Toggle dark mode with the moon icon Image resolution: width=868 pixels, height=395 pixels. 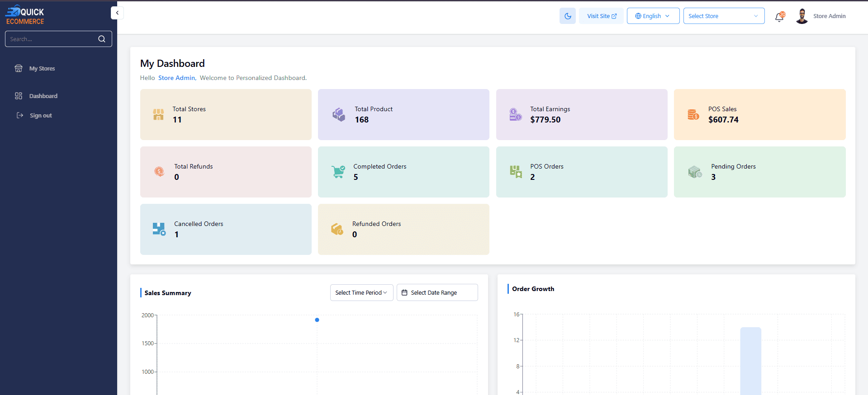[x=567, y=16]
